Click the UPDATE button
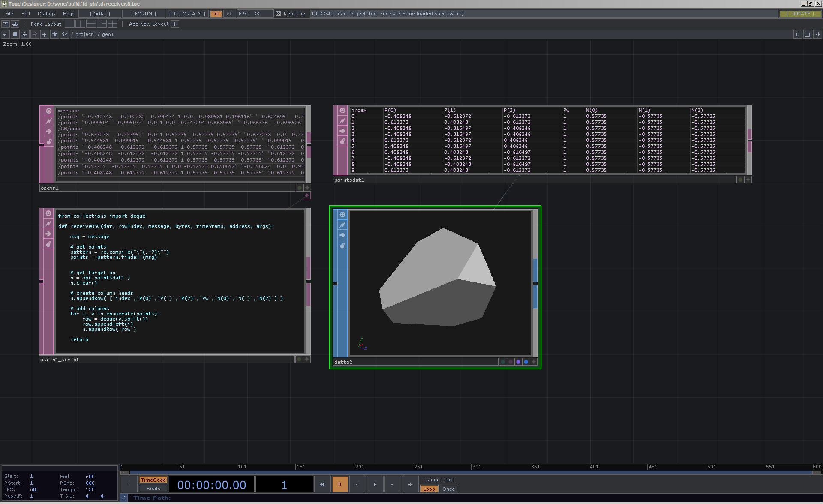The image size is (823, 504). pos(800,14)
